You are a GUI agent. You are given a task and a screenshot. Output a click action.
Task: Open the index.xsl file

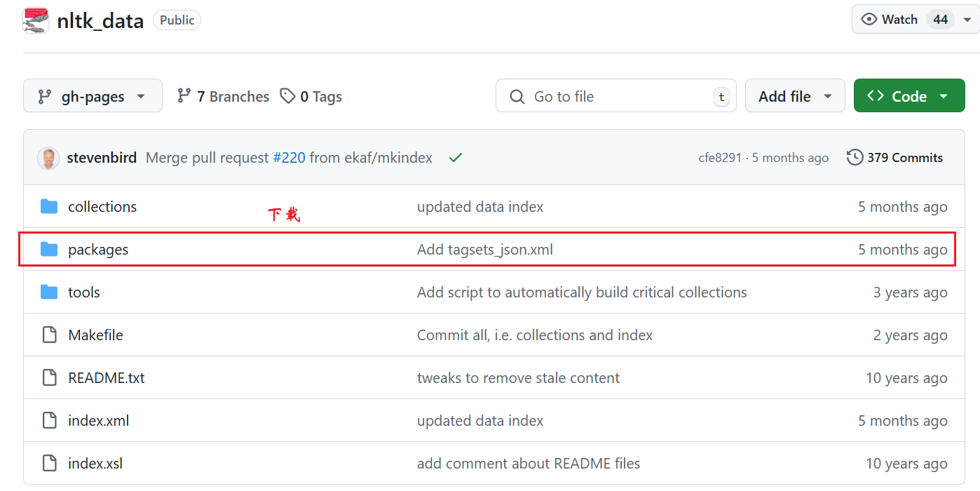[x=95, y=464]
